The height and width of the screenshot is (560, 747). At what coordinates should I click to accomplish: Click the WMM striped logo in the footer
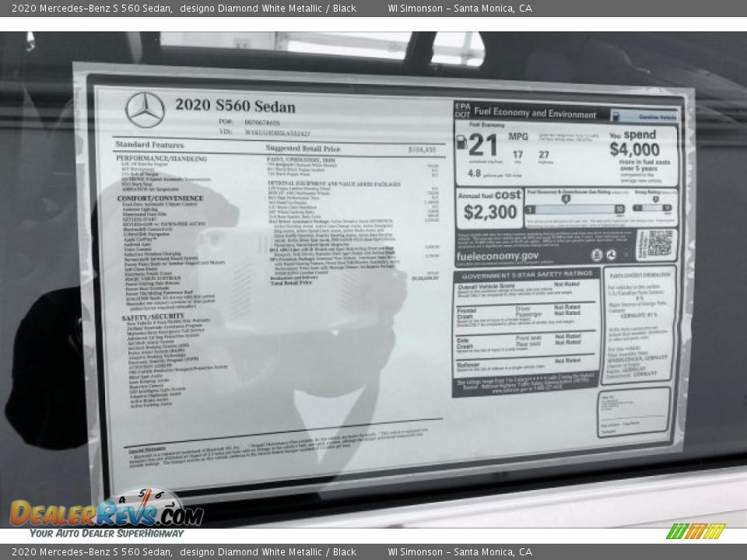695,531
